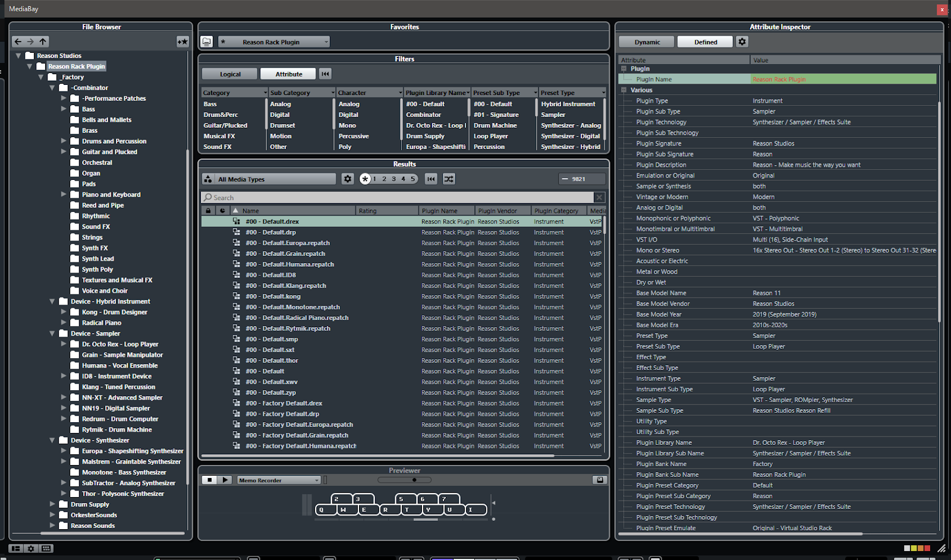Select Combinator in Plugin Library Name filter

tap(424, 115)
